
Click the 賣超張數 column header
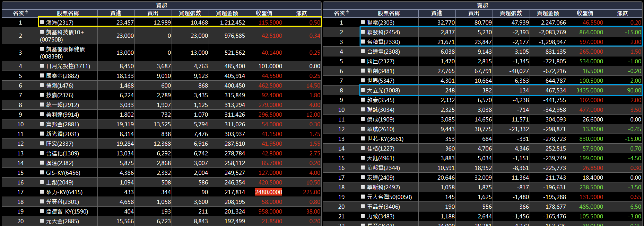pyautogui.click(x=511, y=13)
